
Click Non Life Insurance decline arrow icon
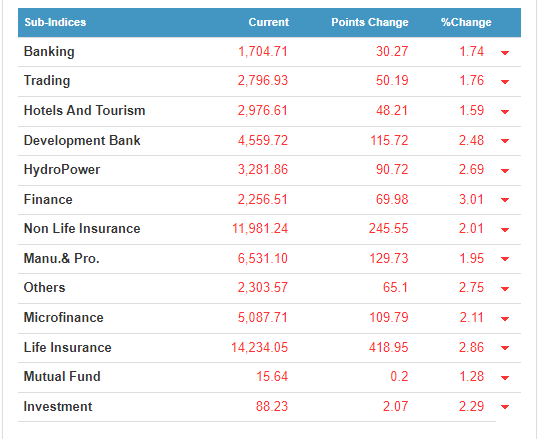tap(505, 230)
